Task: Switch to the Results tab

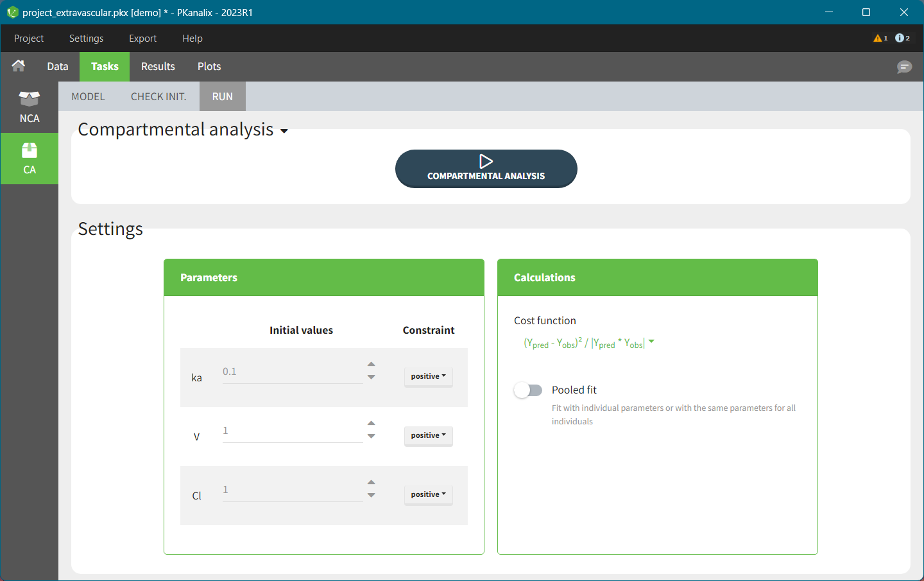Action: 158,67
